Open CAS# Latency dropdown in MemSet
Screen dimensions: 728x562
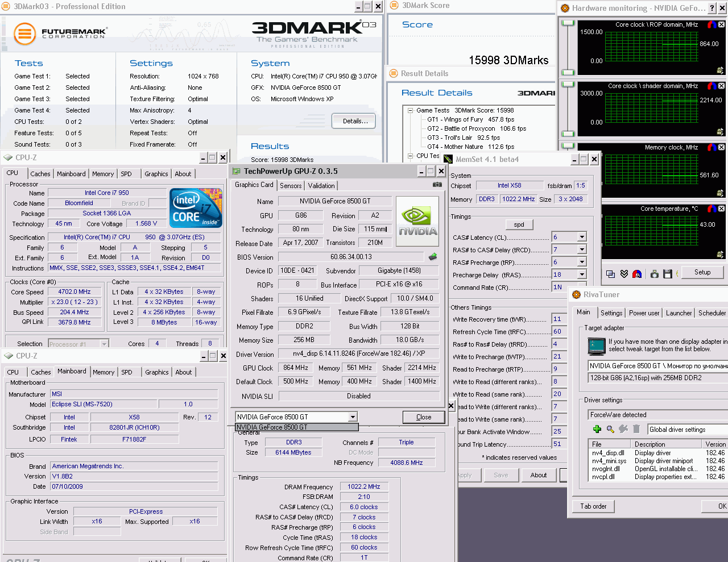pos(582,237)
